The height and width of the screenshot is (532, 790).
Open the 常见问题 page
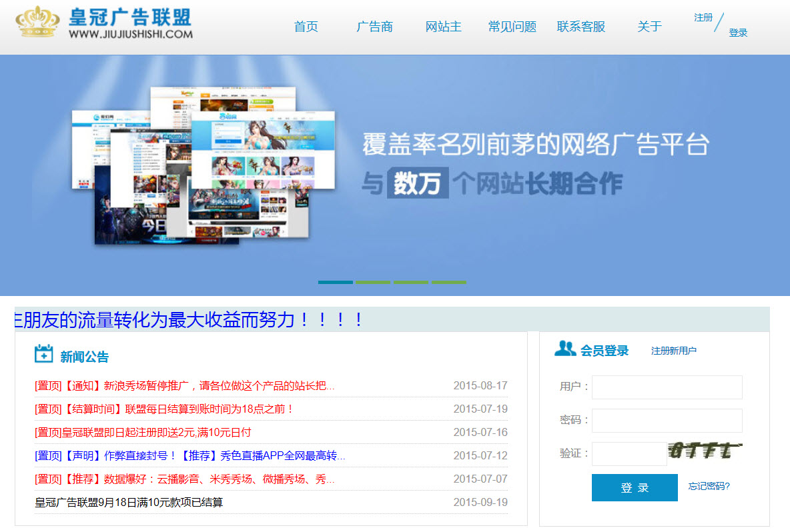(x=511, y=27)
